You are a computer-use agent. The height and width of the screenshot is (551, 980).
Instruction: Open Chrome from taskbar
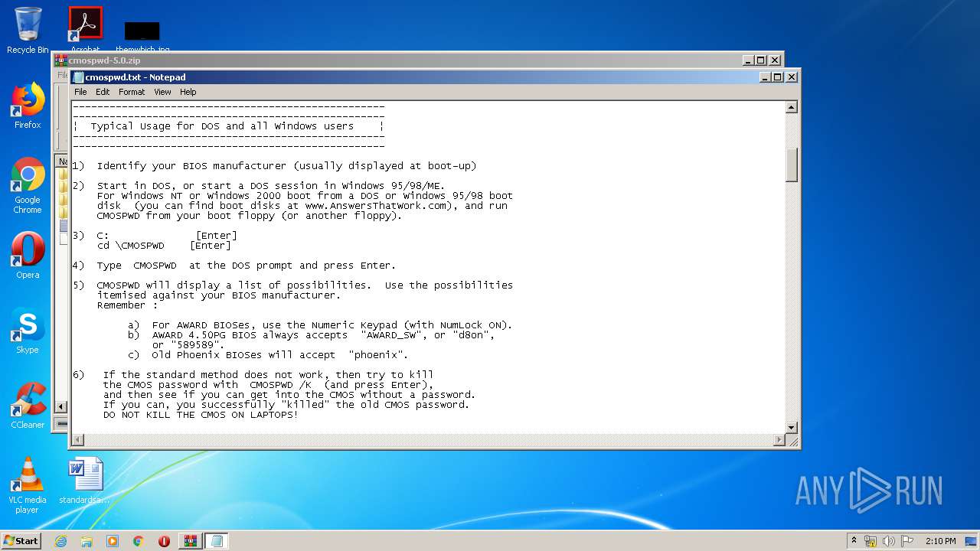click(138, 541)
